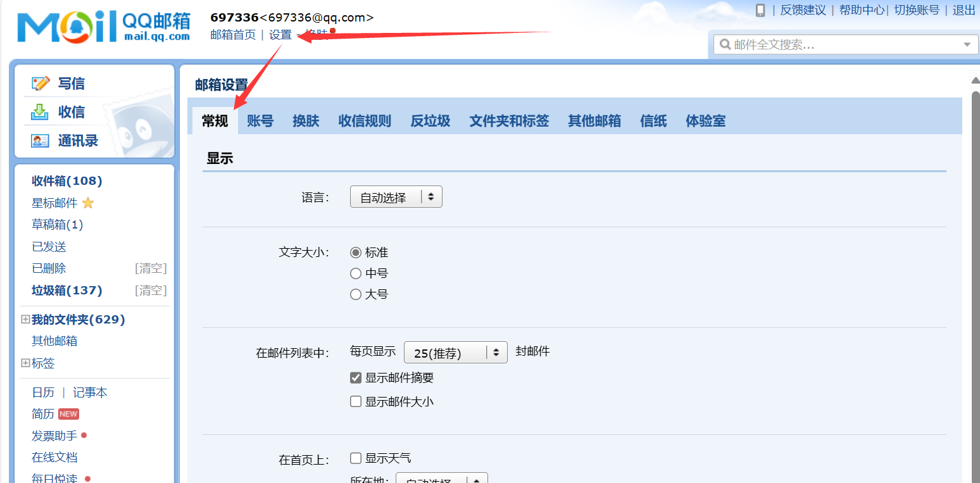Click the magnifier search icon
The image size is (980, 483).
click(x=725, y=44)
